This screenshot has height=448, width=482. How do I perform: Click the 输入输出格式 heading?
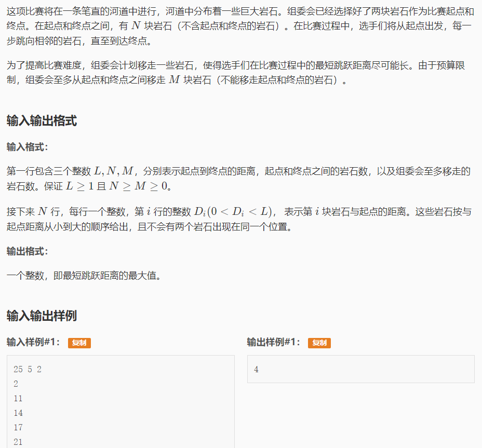click(x=42, y=120)
